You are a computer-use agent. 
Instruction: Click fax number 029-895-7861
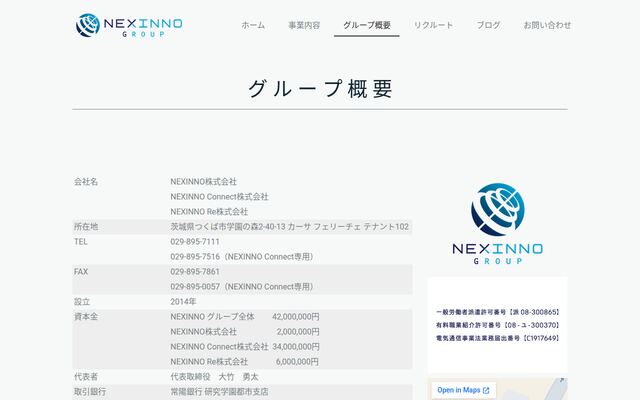pyautogui.click(x=195, y=272)
